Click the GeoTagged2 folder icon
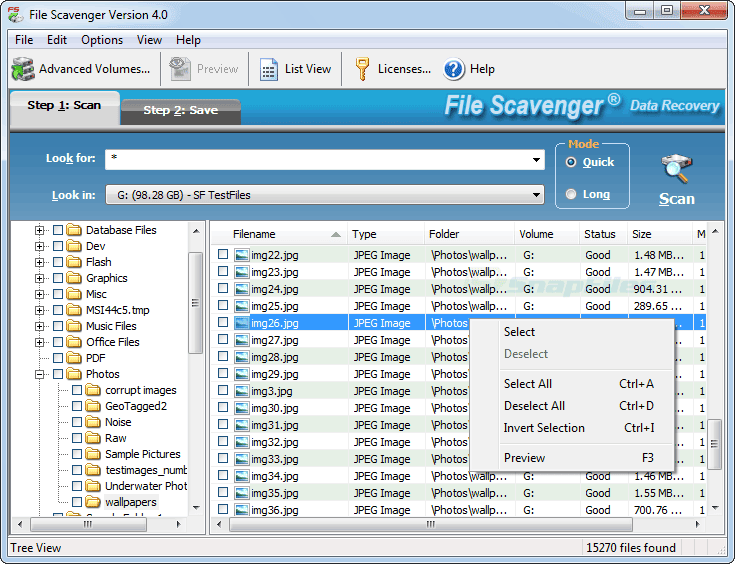Viewport: 735px width, 564px height. click(x=93, y=406)
